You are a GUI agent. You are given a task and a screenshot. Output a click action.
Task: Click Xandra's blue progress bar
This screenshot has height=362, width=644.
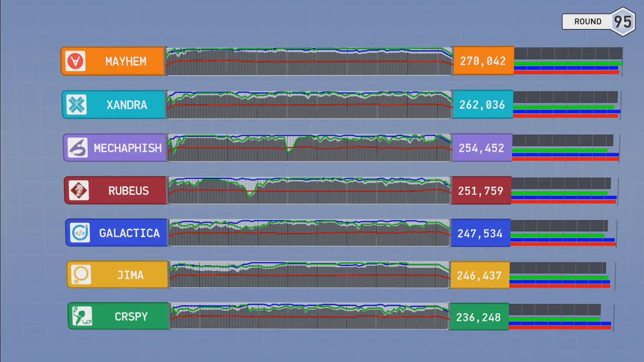(x=567, y=111)
